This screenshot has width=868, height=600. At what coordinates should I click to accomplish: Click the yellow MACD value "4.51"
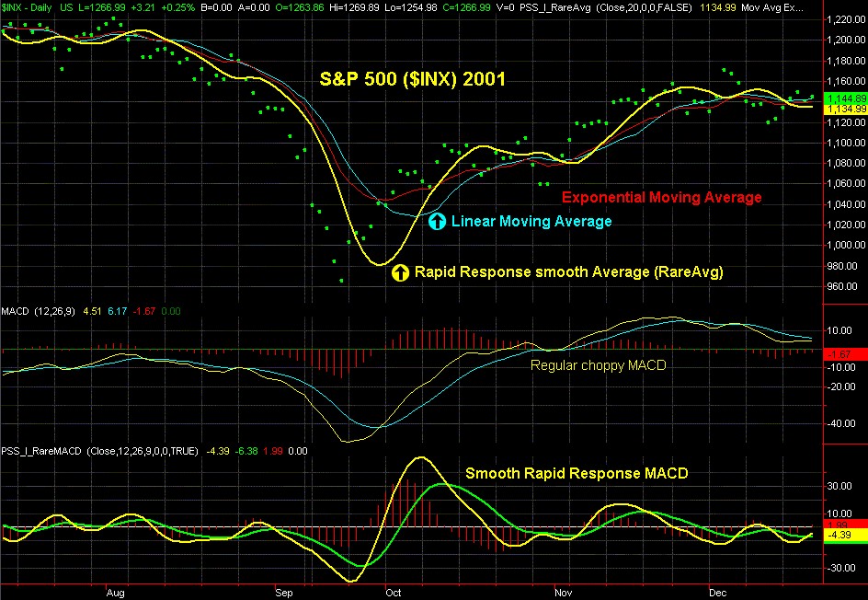coord(93,311)
